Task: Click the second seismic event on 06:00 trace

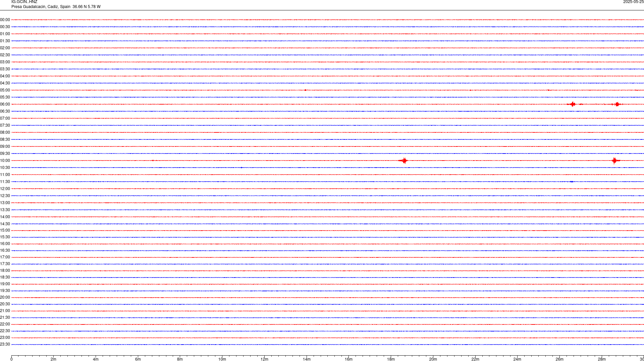Action: pyautogui.click(x=617, y=104)
